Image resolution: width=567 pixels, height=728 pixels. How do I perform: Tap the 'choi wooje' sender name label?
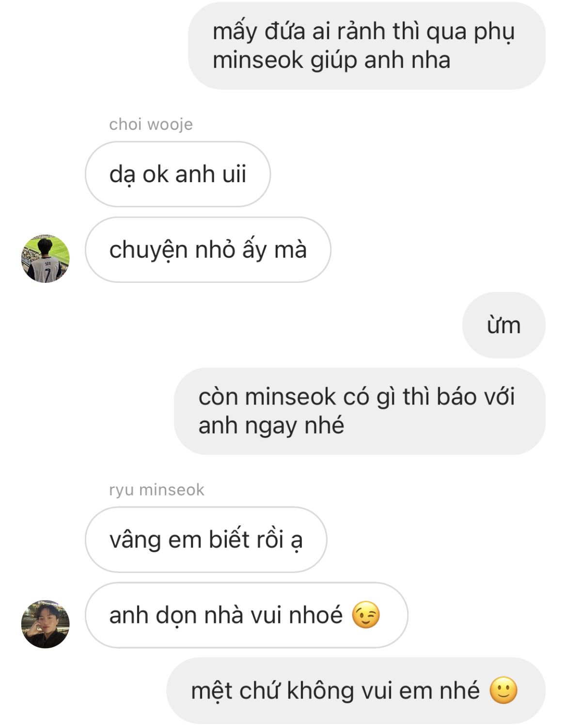point(151,124)
